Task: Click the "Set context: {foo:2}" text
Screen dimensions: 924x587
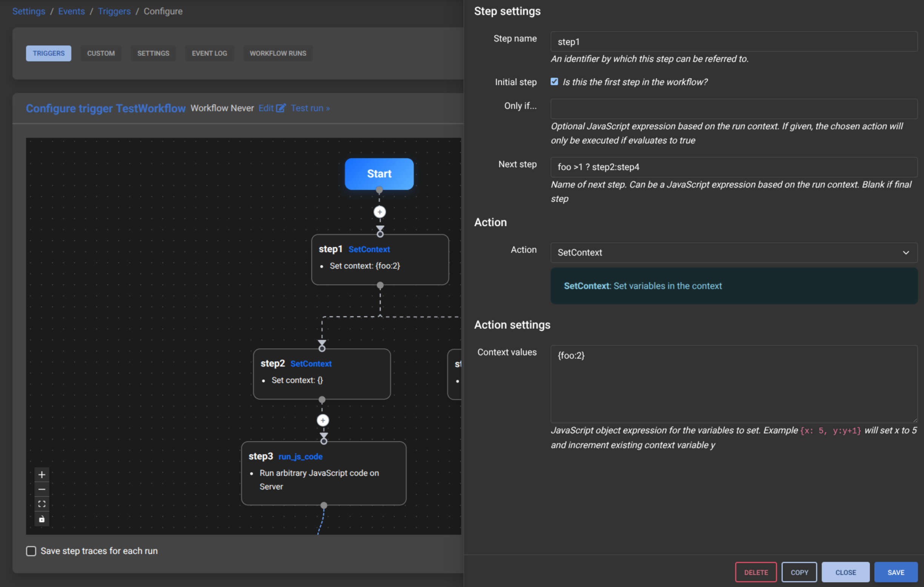Action: pyautogui.click(x=364, y=266)
